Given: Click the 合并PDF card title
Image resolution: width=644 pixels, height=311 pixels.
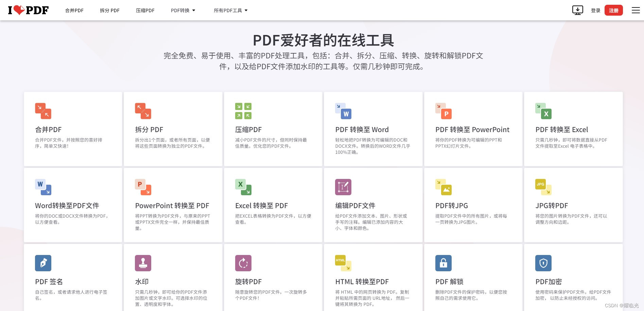Looking at the screenshot, I should 48,130.
